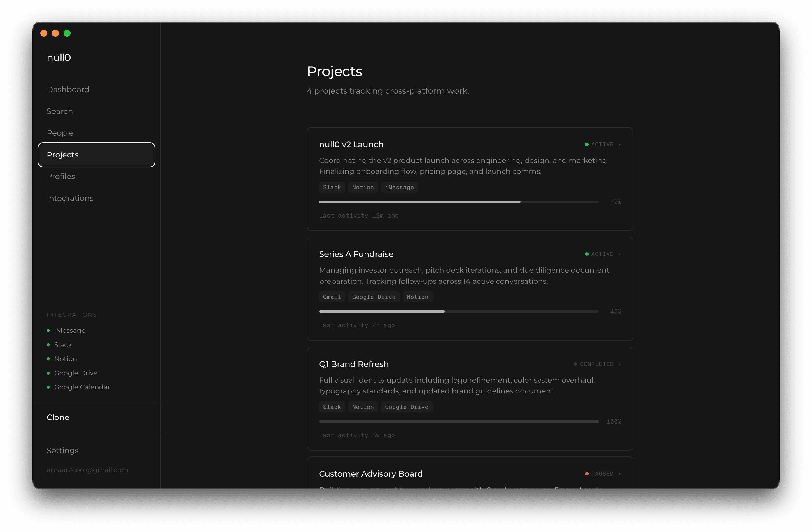The height and width of the screenshot is (532, 812).
Task: Select the iMessage tag on null0 v2 Launch
Action: 399,187
